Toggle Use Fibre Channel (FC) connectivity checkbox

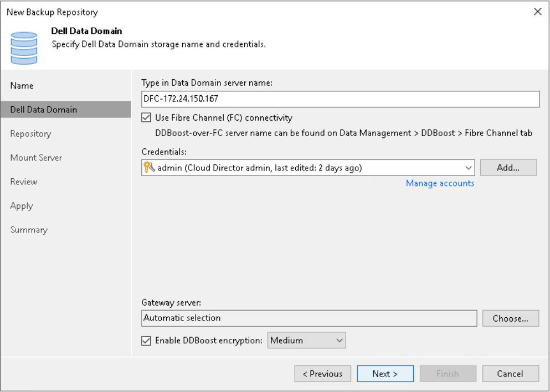[146, 117]
